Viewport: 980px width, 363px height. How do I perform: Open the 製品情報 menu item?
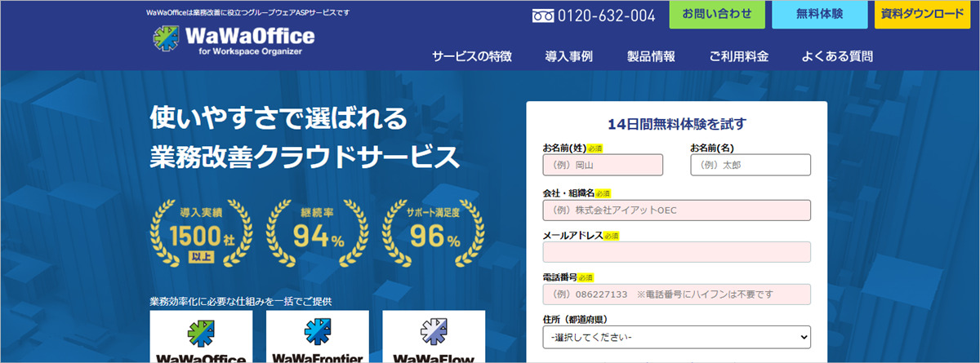tap(651, 56)
